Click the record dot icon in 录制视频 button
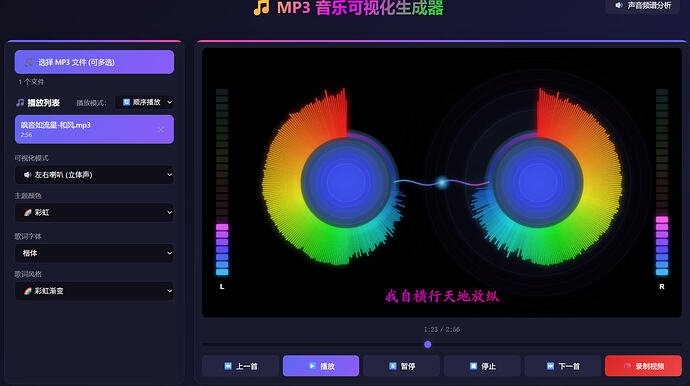 coord(628,366)
